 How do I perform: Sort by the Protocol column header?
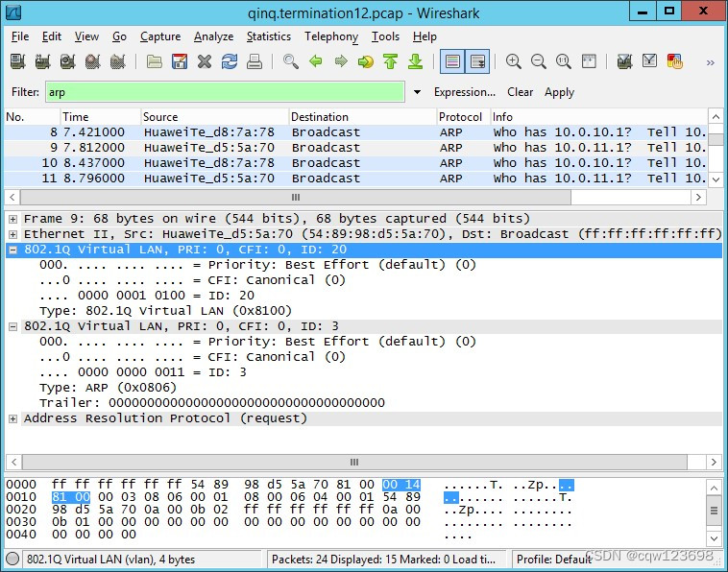pyautogui.click(x=463, y=117)
